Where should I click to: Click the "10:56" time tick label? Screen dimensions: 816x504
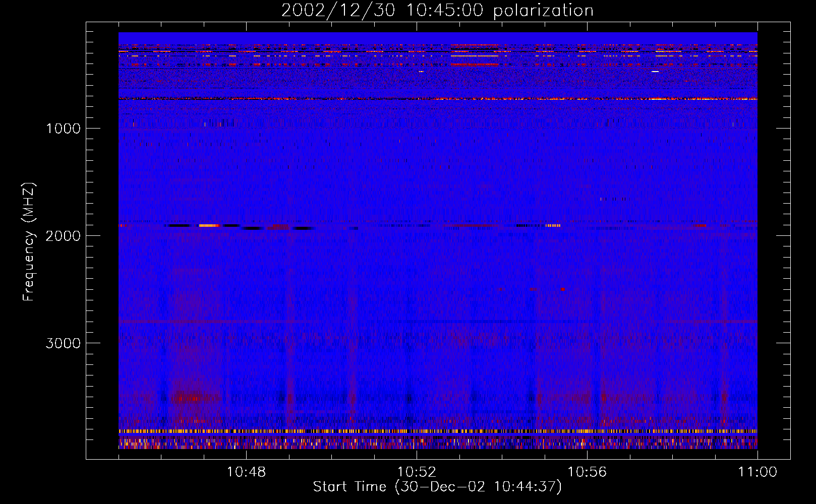(x=587, y=472)
